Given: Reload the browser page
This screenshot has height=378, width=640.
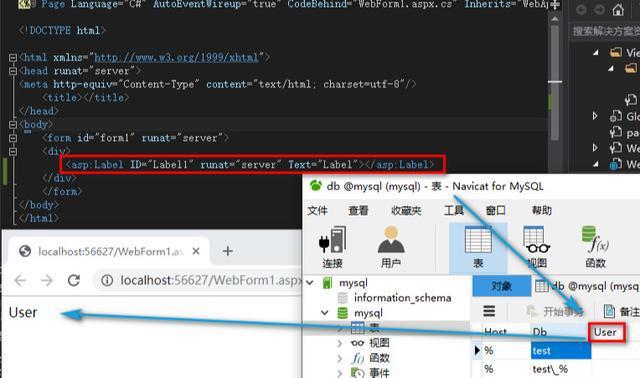Looking at the screenshot, I should pyautogui.click(x=74, y=280).
